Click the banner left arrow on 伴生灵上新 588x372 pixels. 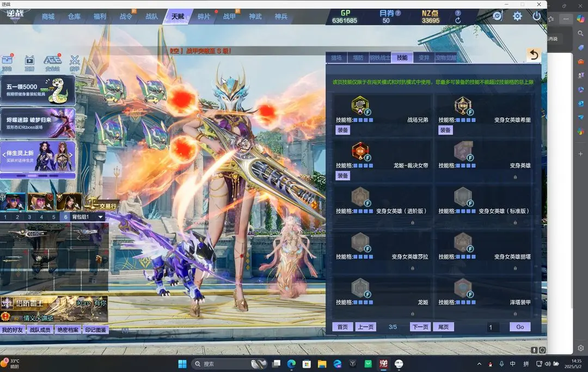pos(4,155)
